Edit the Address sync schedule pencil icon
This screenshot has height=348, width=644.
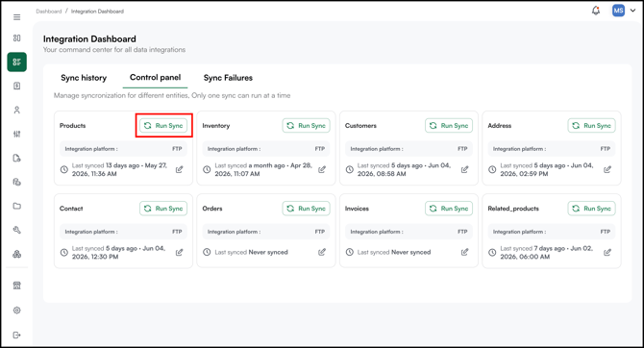[607, 169]
